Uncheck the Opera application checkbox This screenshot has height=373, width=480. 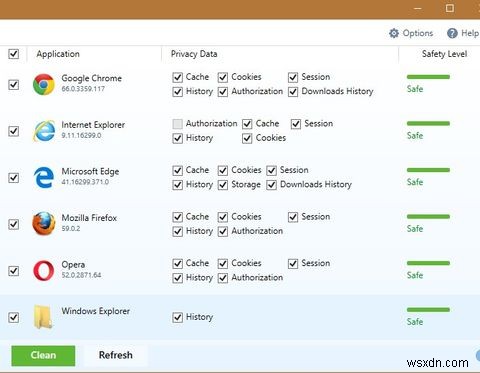[x=14, y=271]
